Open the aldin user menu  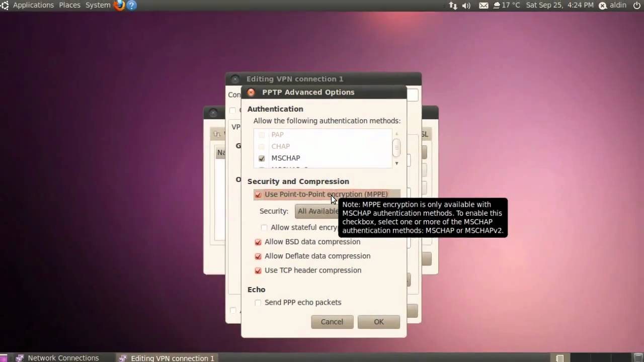point(618,5)
